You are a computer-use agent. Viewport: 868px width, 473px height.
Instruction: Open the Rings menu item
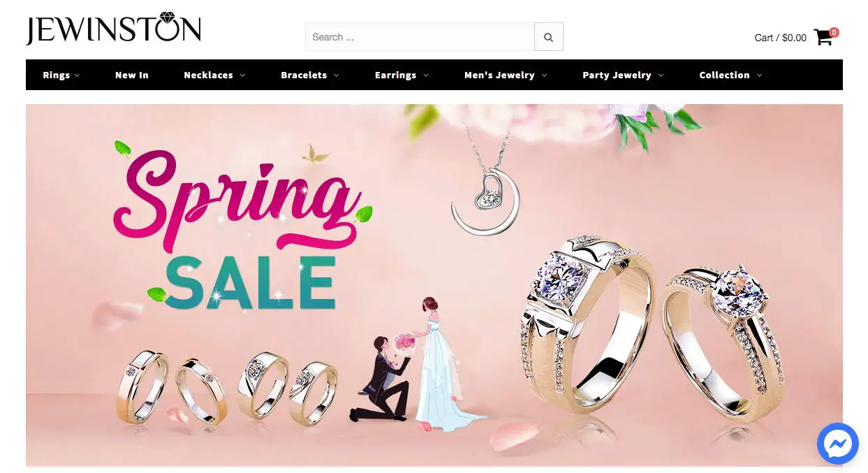pos(57,75)
